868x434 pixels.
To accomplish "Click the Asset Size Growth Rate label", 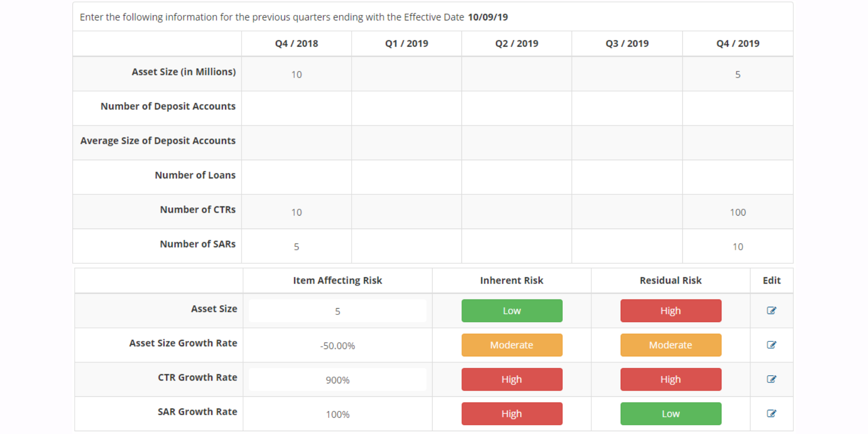I will pyautogui.click(x=183, y=343).
